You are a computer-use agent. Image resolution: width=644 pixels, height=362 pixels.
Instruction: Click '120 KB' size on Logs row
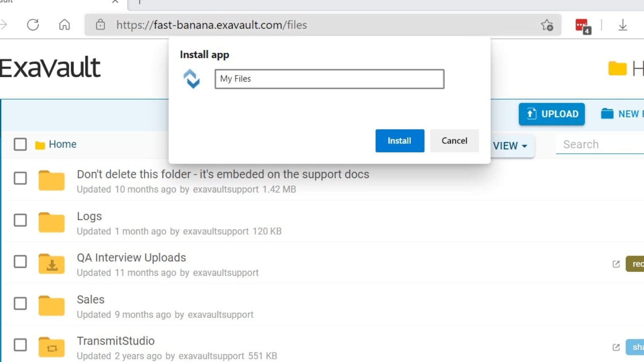267,231
